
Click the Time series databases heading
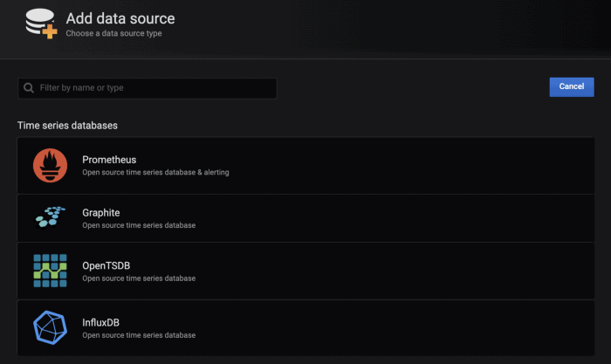tap(67, 126)
